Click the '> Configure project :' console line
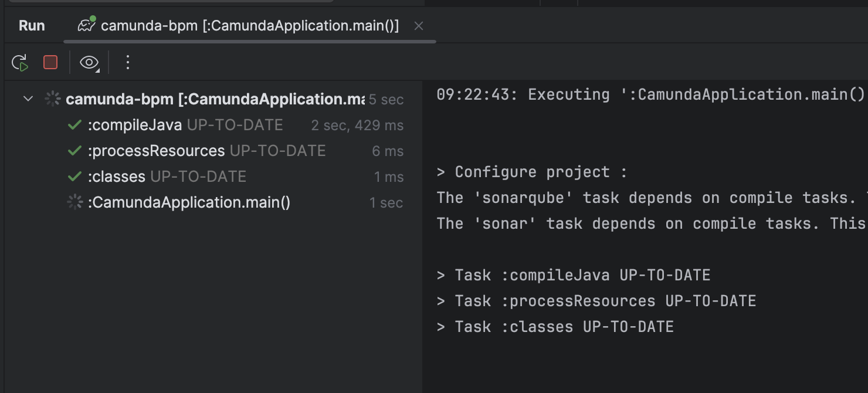The height and width of the screenshot is (393, 868). pos(532,172)
